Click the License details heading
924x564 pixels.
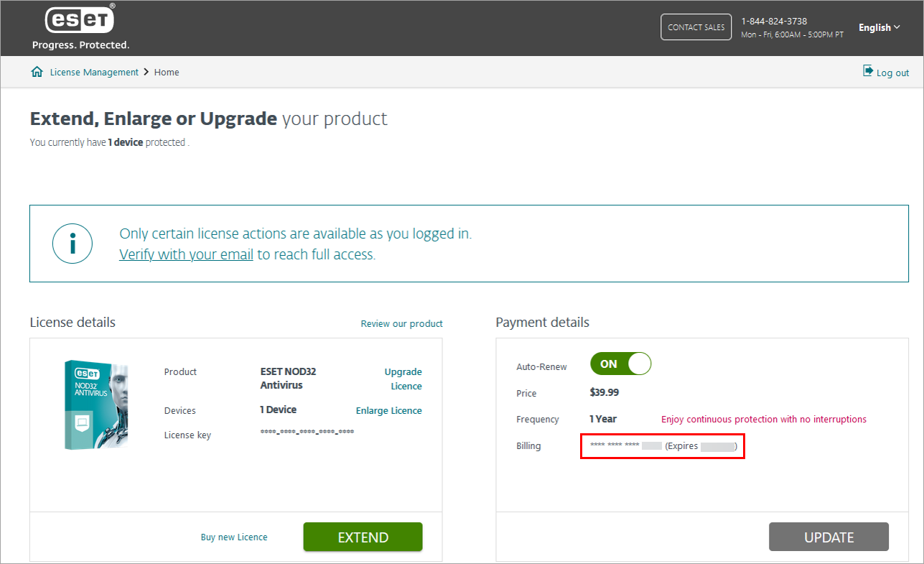[x=73, y=322]
